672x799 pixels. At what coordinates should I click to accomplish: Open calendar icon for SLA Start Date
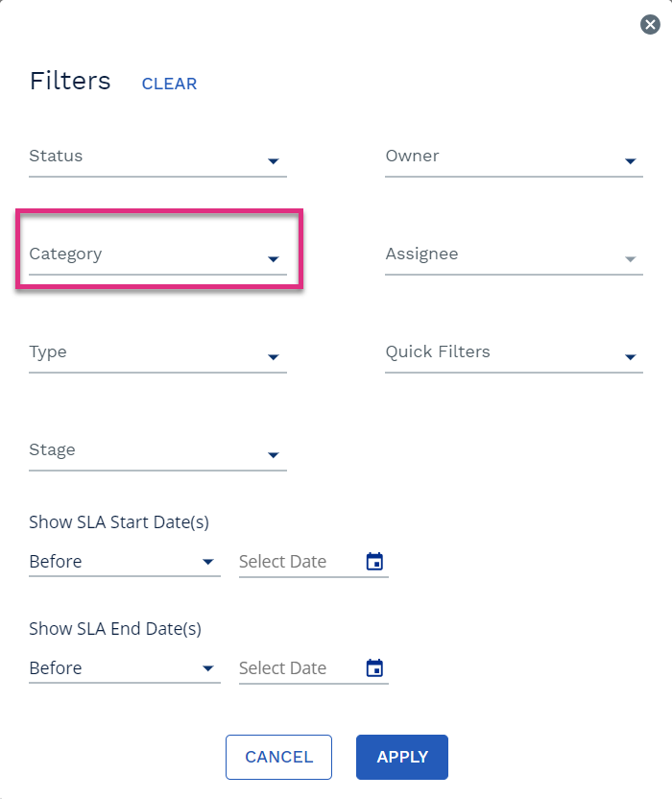point(374,562)
